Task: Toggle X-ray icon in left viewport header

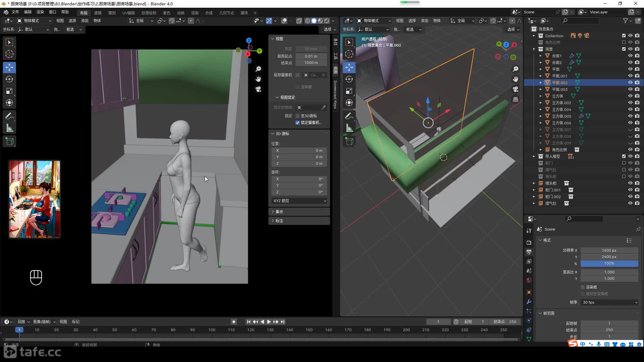Action: point(299,21)
